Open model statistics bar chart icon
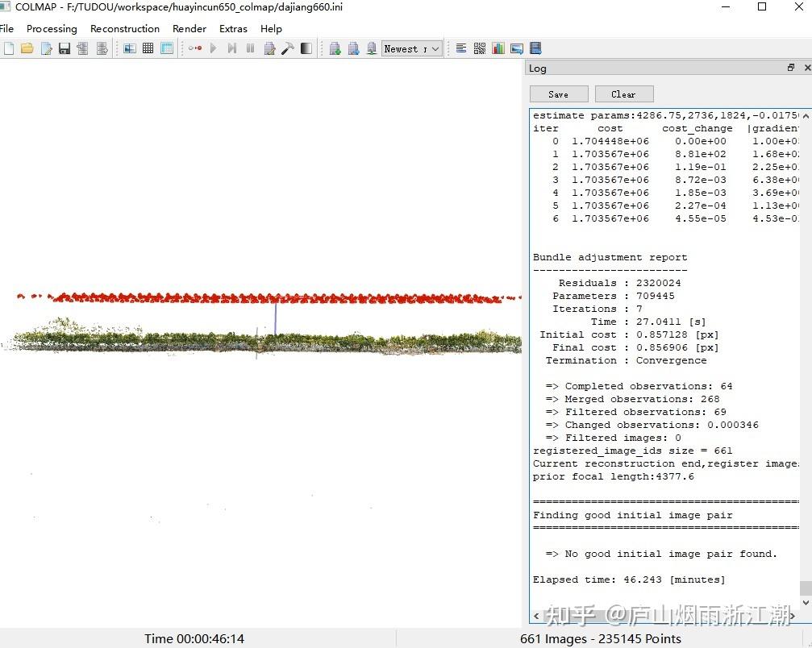 pyautogui.click(x=498, y=48)
